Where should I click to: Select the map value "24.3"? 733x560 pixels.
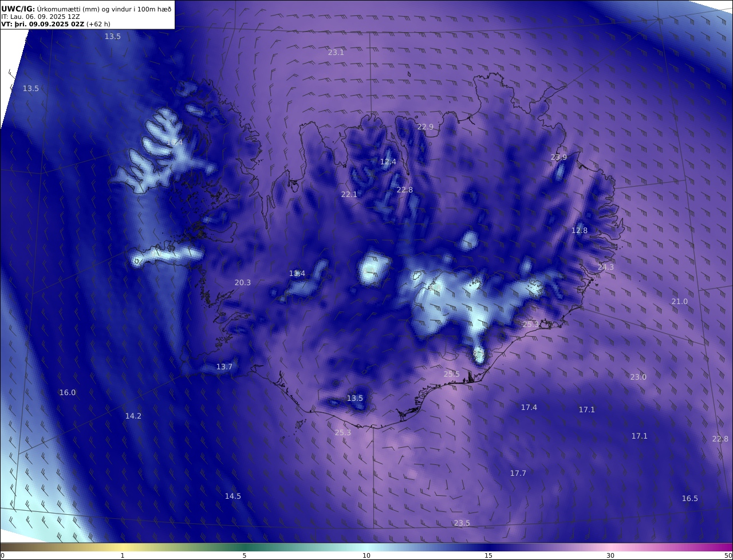point(605,267)
